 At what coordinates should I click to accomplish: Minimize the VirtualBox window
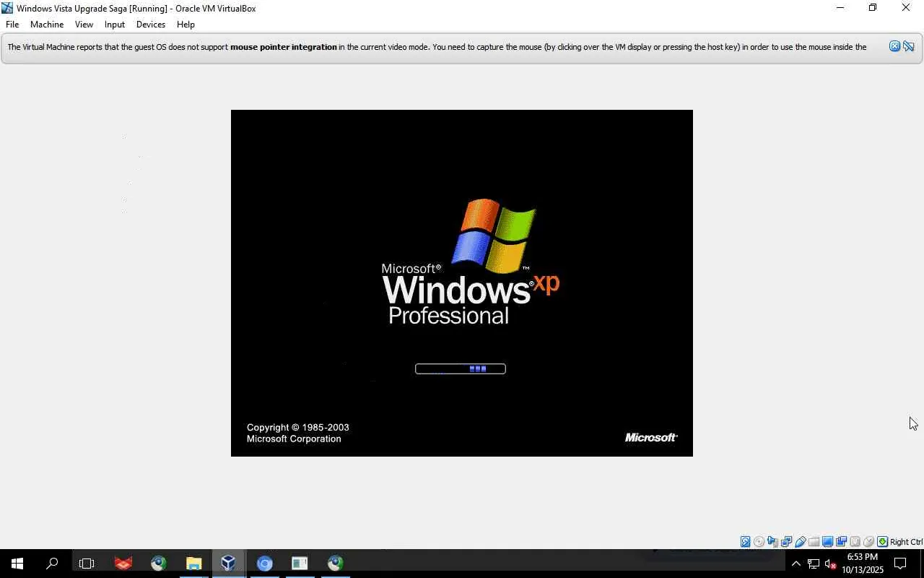840,8
